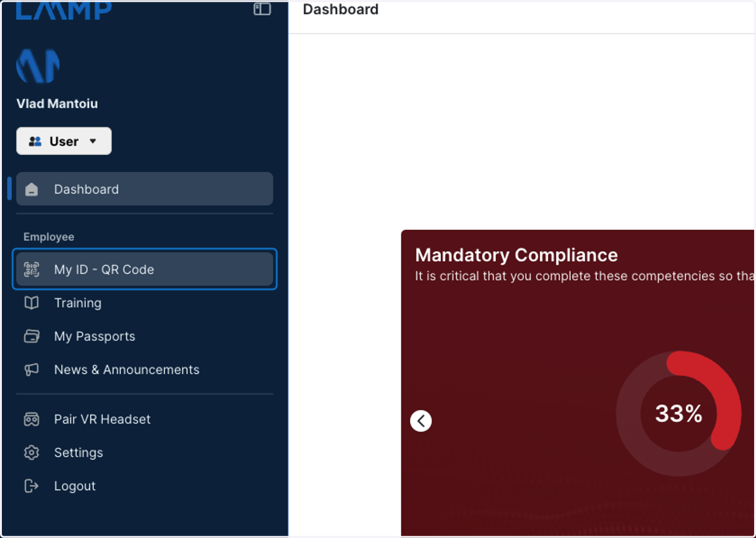Click the Settings gear icon

click(x=31, y=452)
